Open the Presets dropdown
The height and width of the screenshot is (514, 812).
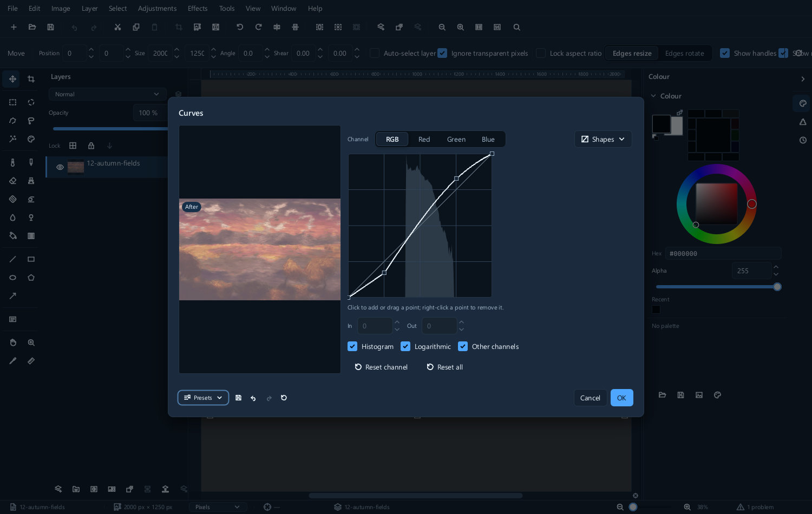click(203, 398)
